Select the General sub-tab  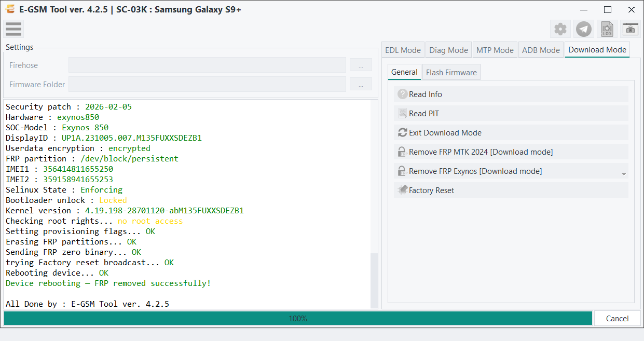[x=404, y=72]
